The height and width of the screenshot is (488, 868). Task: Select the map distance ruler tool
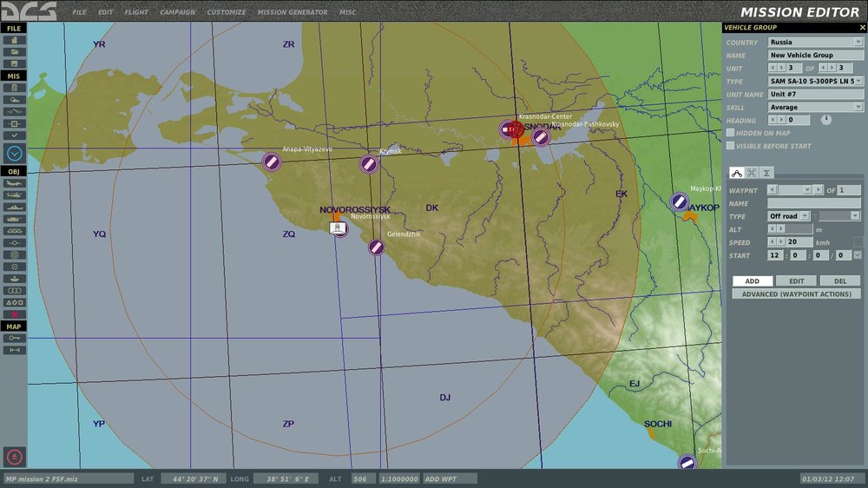click(15, 350)
